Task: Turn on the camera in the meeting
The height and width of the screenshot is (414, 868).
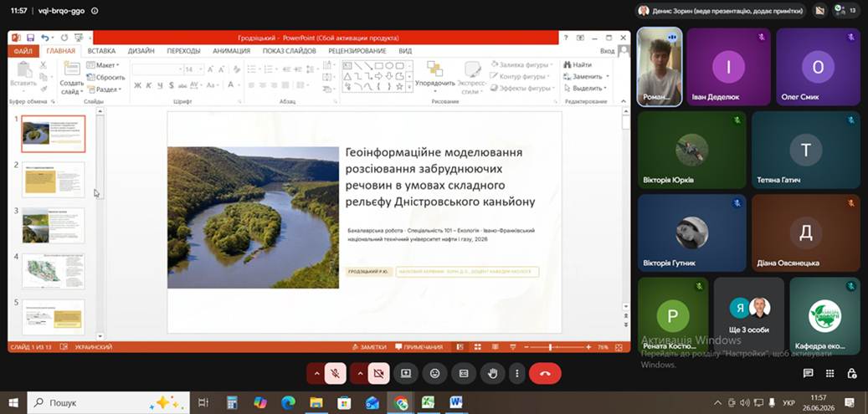Action: pos(378,374)
